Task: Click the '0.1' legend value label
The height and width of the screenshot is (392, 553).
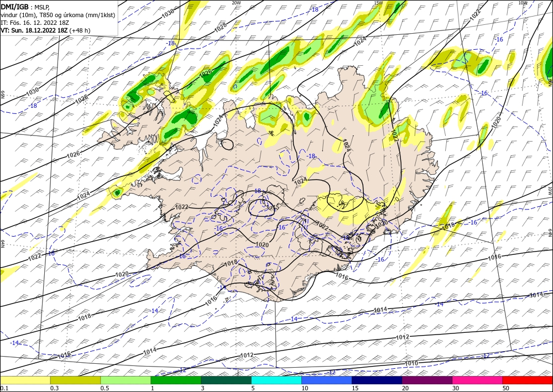Action: [3, 388]
